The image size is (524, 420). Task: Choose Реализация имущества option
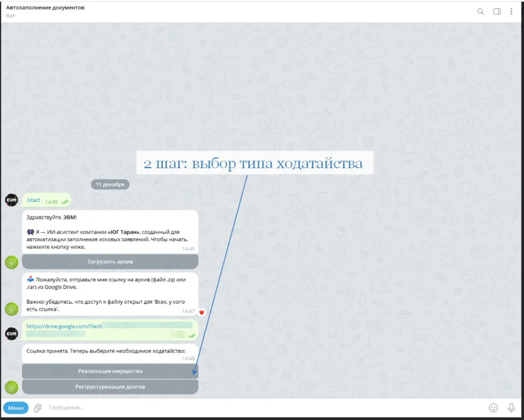110,371
